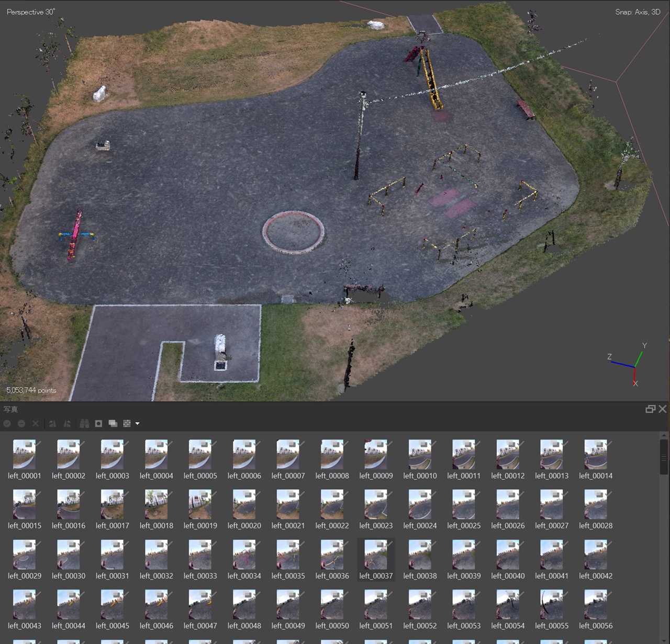Click the file name label left_00012

click(x=508, y=476)
